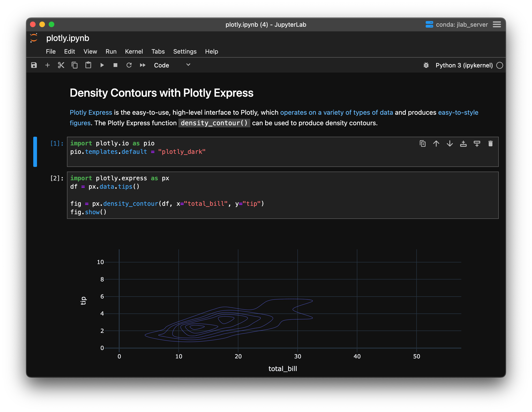The width and height of the screenshot is (532, 412).
Task: Cut the selected cell using scissors icon
Action: click(x=61, y=65)
